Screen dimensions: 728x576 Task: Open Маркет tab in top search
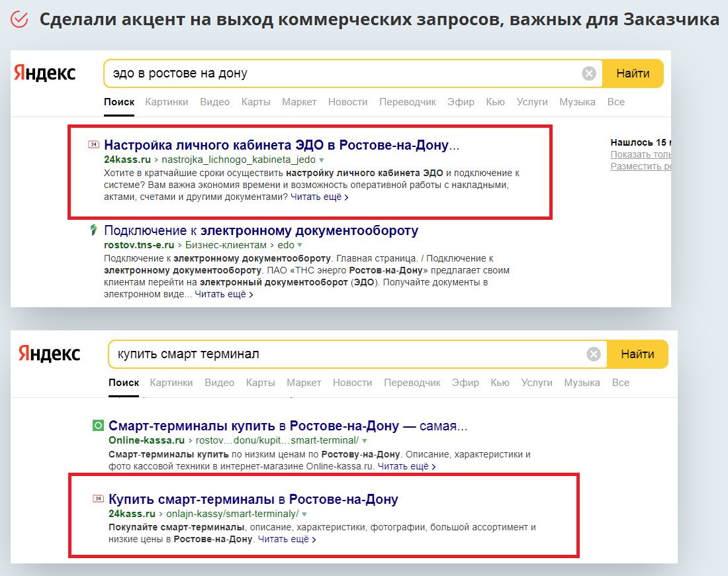point(299,102)
